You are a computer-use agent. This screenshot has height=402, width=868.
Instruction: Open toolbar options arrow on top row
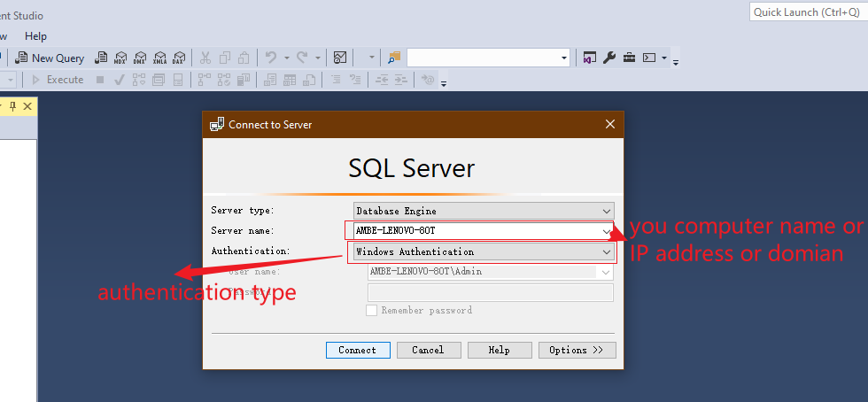(x=676, y=62)
